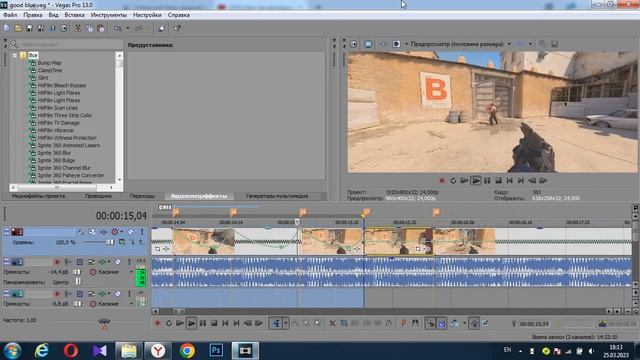Select the Normal edit tool in the timeline toolbar
Screen dimensions: 640x360
[x=276, y=323]
